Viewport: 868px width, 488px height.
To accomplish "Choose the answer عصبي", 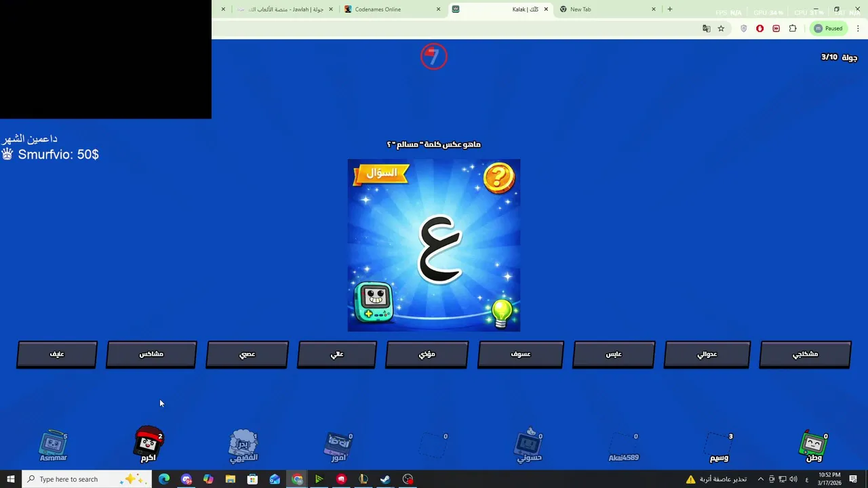I will click(248, 354).
